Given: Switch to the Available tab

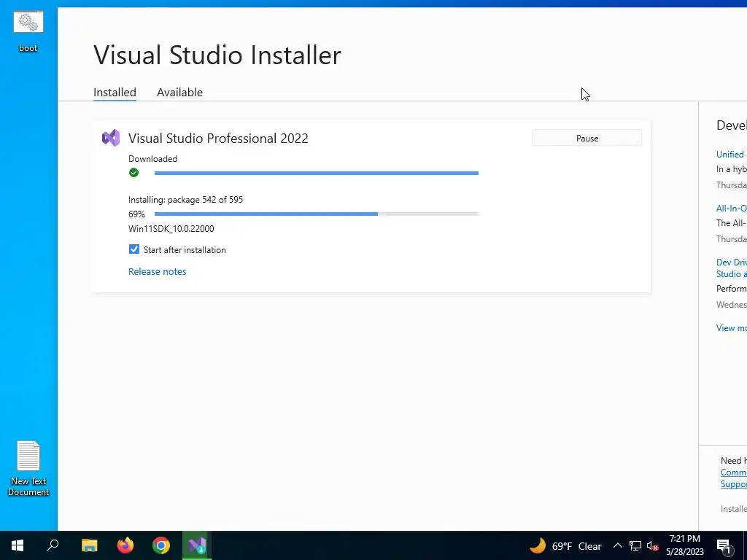Looking at the screenshot, I should pyautogui.click(x=179, y=93).
